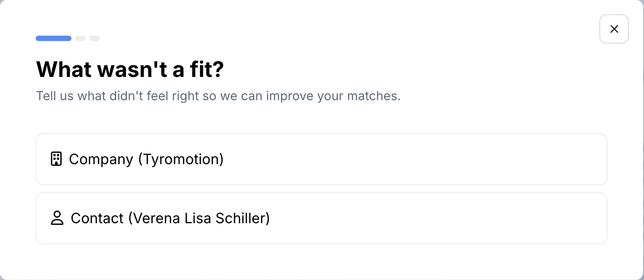Image resolution: width=644 pixels, height=280 pixels.
Task: Click the word "Contact" in second option
Action: pos(97,218)
